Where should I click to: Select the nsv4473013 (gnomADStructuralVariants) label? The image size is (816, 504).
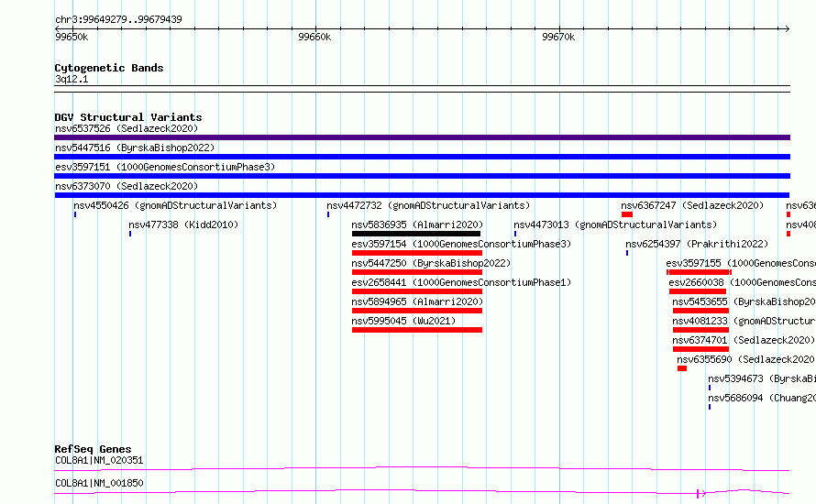[x=615, y=225]
